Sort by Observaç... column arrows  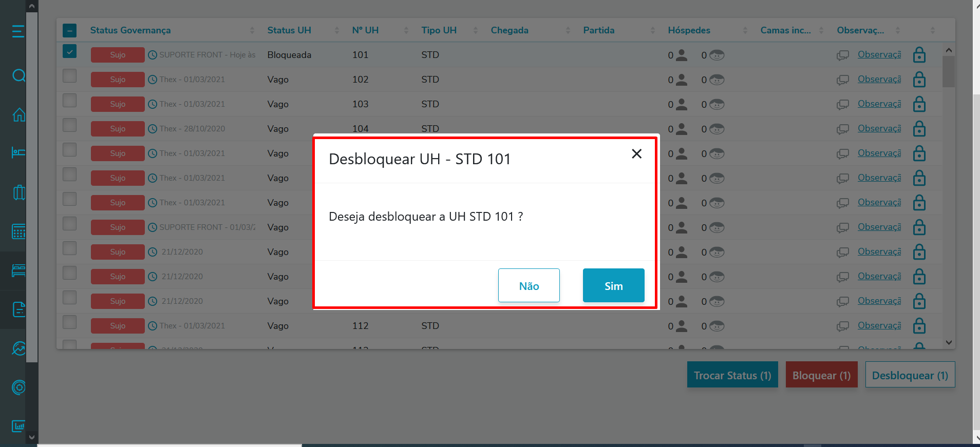pyautogui.click(x=898, y=30)
